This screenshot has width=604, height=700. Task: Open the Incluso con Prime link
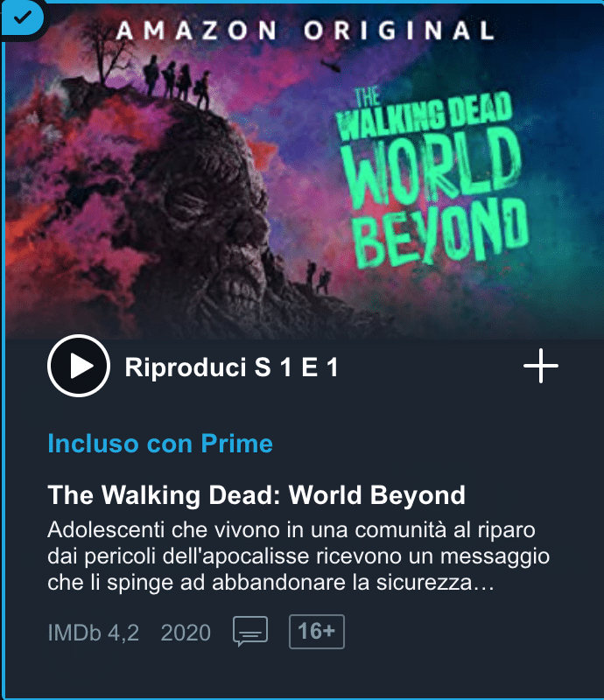tap(160, 444)
